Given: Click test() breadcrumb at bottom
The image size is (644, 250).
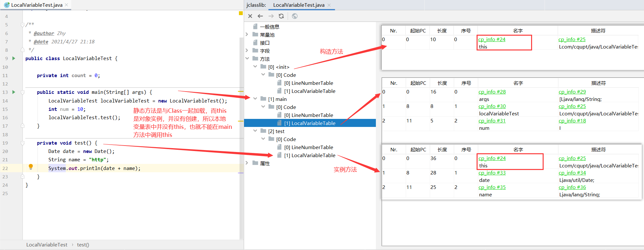Looking at the screenshot, I should (x=83, y=245).
